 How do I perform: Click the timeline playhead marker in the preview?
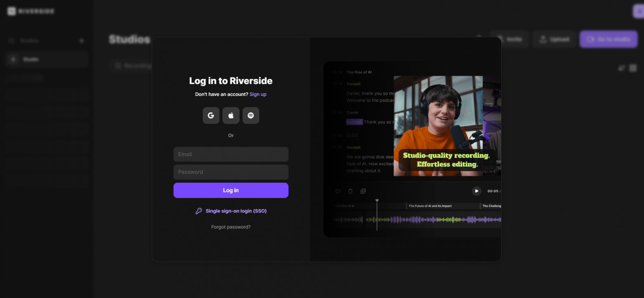[377, 201]
